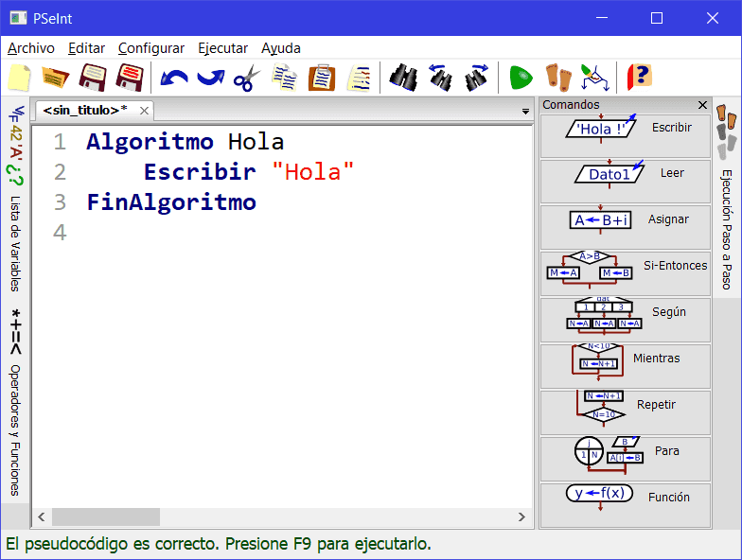Click the horizontal scrollbar thumb
Viewport: 742px width, 560px height.
(106, 516)
